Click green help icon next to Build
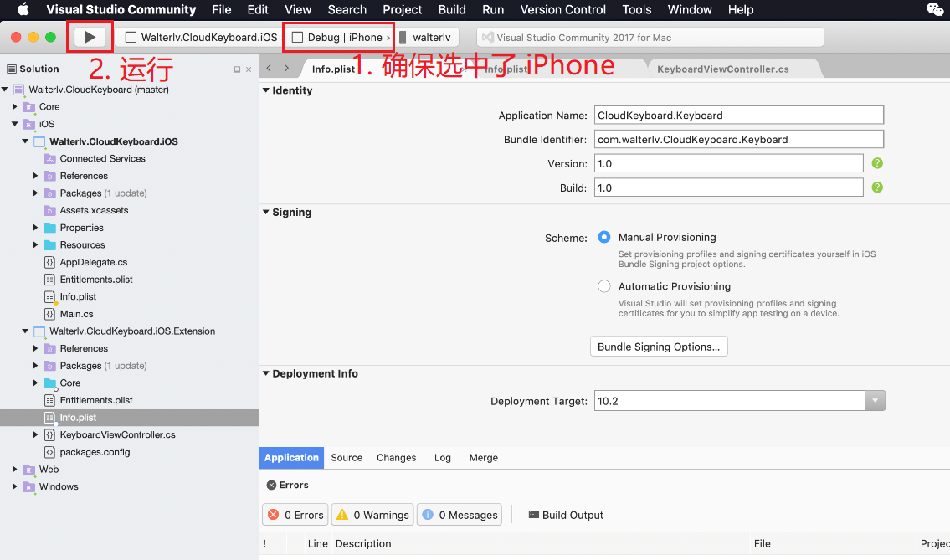The width and height of the screenshot is (950, 560). (877, 188)
